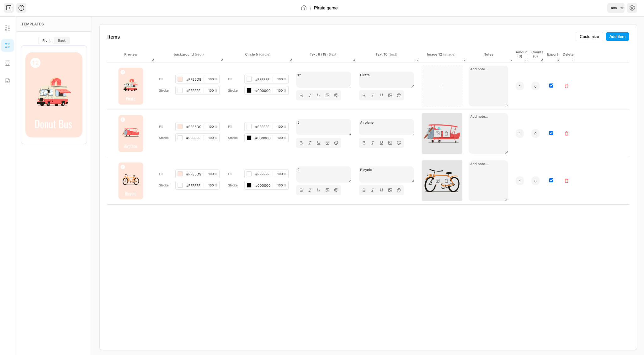Image resolution: width=644 pixels, height=355 pixels.
Task: Click the Preview column header
Action: (x=131, y=54)
